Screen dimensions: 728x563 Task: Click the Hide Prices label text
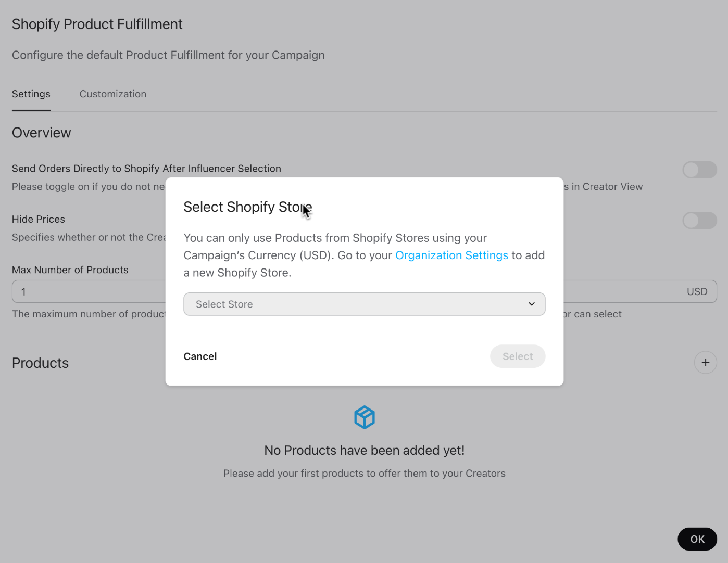click(39, 220)
